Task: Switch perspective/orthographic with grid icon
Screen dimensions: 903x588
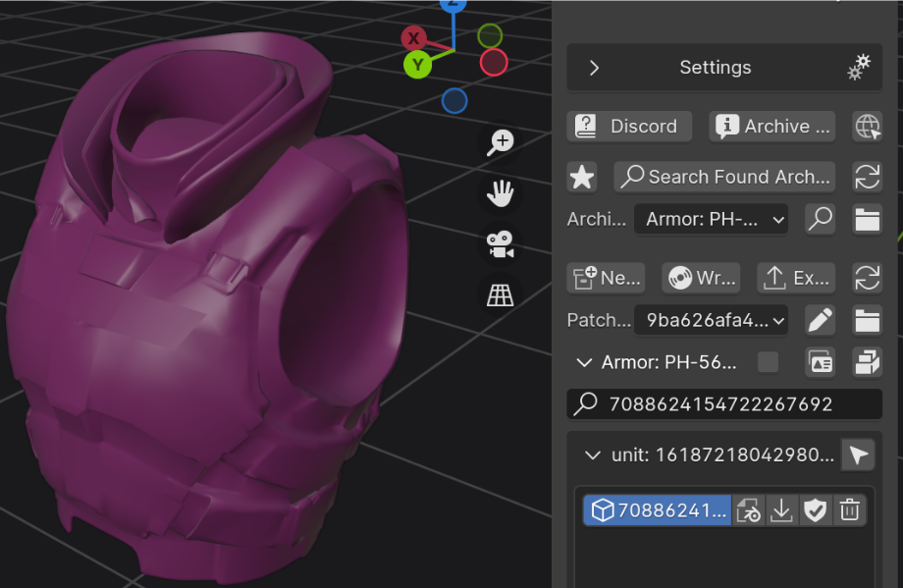Action: pos(502,294)
